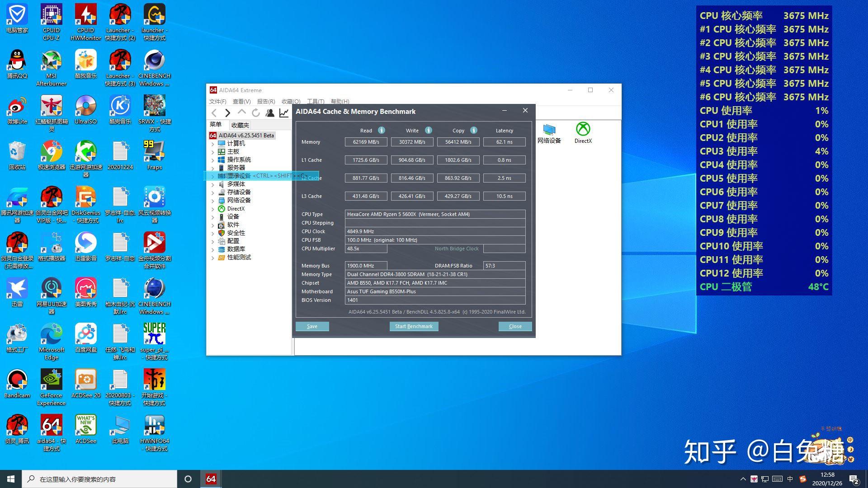Click the user profile icon in AIDA64 toolbar
868x488 pixels.
click(270, 113)
